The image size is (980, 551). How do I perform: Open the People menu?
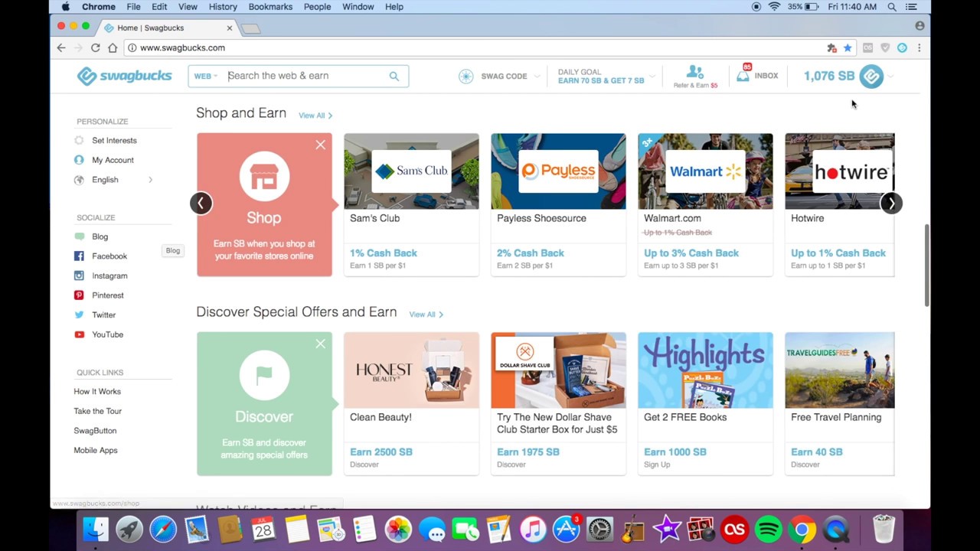click(317, 7)
